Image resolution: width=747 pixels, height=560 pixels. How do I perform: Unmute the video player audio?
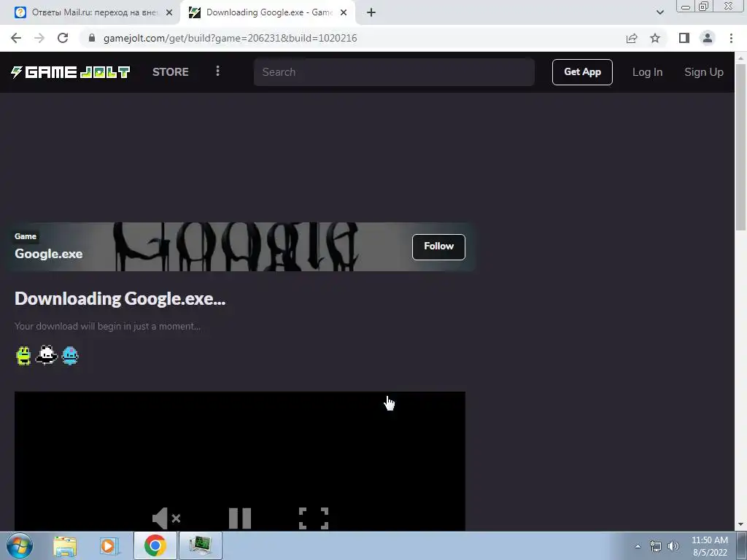click(x=166, y=518)
